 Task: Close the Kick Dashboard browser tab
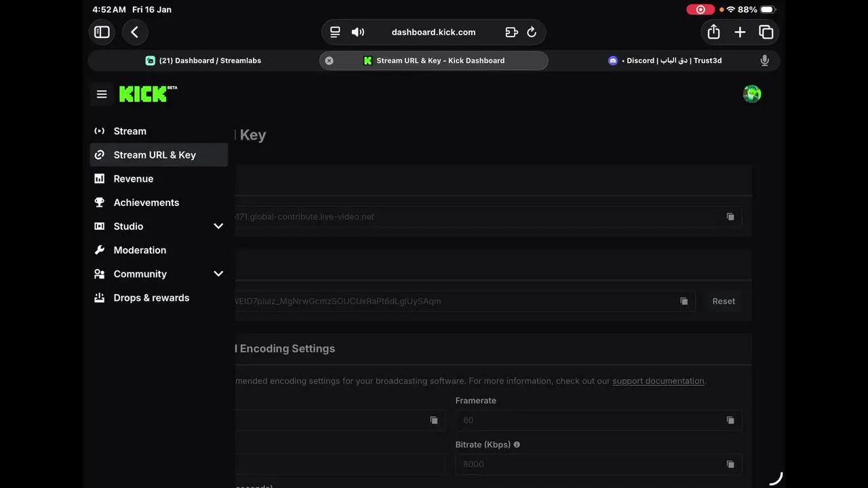pyautogui.click(x=329, y=60)
